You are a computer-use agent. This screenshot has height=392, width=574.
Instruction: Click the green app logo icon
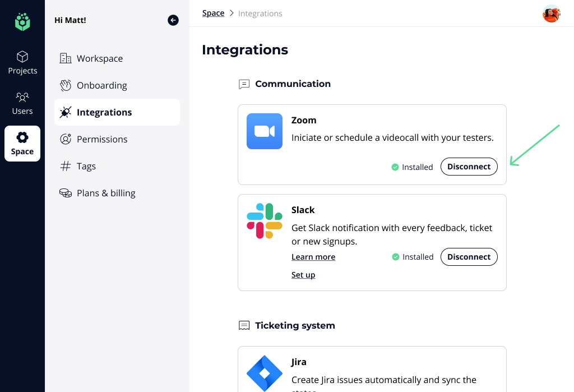coord(22,22)
